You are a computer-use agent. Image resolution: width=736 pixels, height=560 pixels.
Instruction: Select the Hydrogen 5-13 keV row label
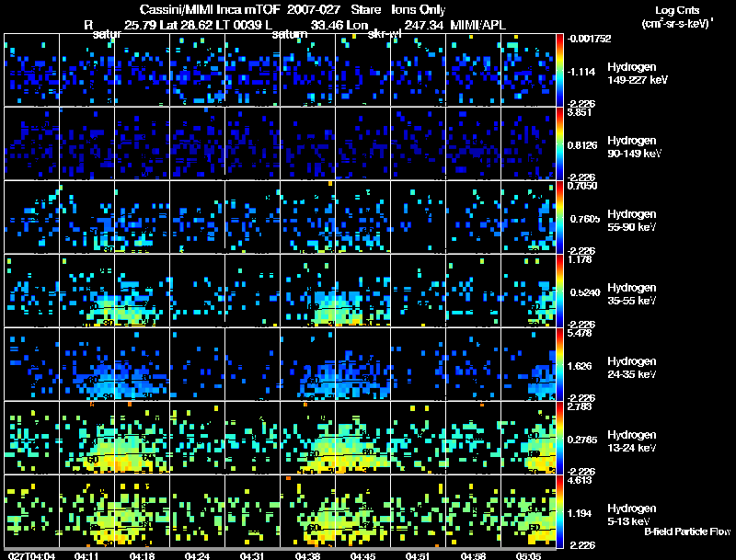click(x=632, y=515)
